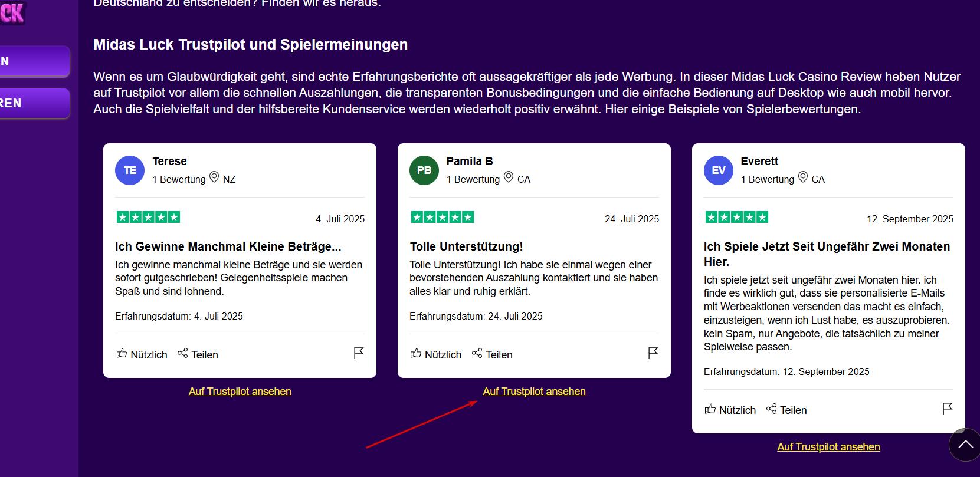Report Pamila B's review with flag icon
This screenshot has width=980, height=477.
(x=653, y=353)
